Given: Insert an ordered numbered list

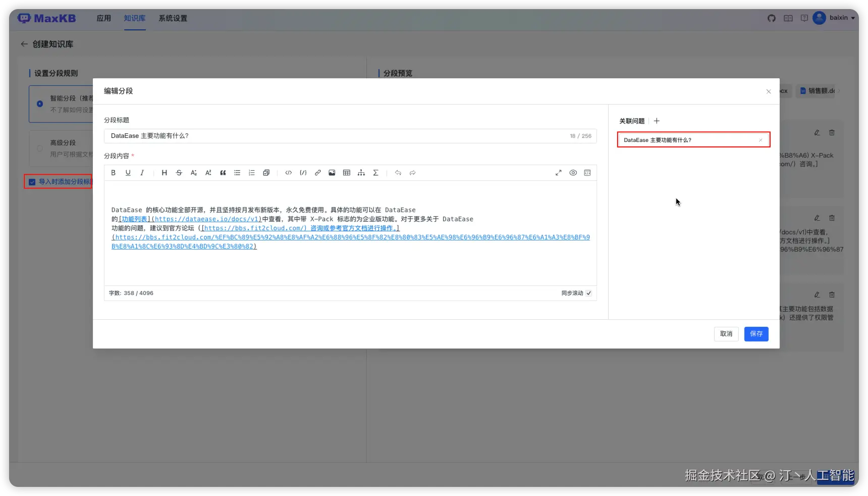Looking at the screenshot, I should click(252, 173).
